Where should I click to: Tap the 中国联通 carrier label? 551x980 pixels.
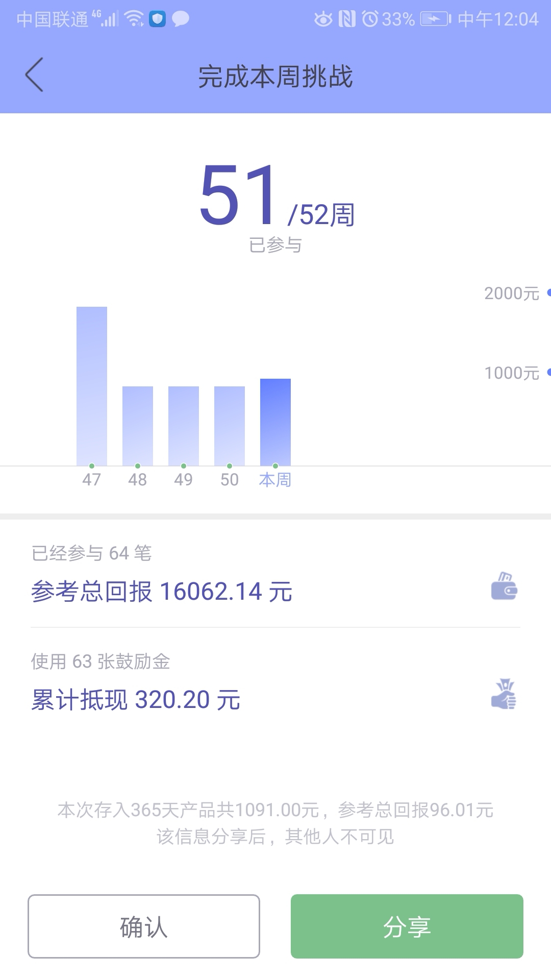pos(53,19)
